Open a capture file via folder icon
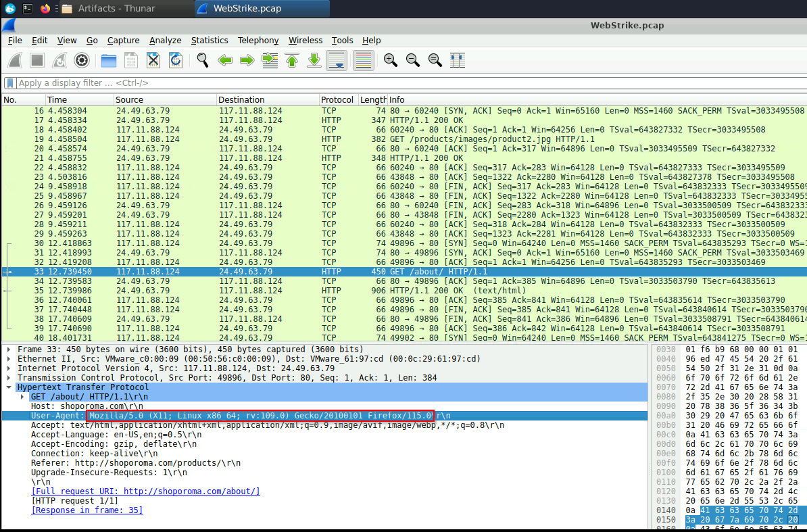The image size is (807, 532). pos(109,60)
